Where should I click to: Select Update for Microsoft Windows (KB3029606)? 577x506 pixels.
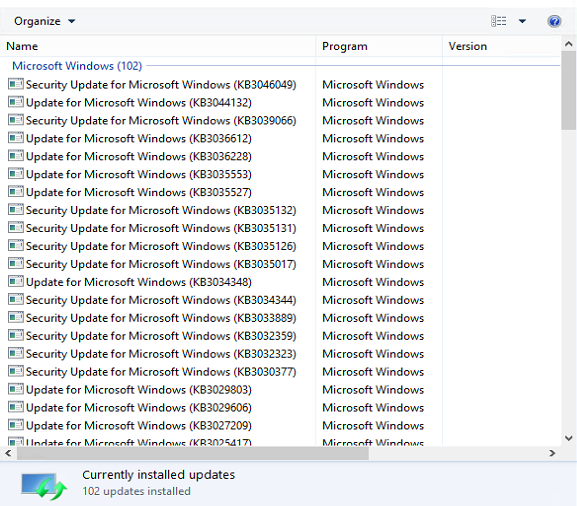(139, 408)
